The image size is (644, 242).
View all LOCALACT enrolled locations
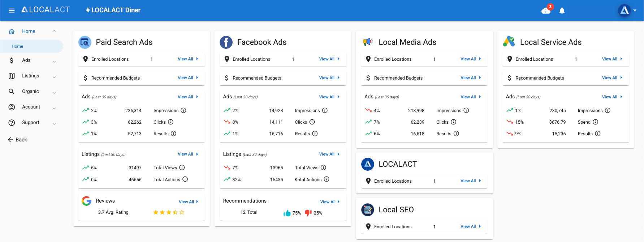471,181
